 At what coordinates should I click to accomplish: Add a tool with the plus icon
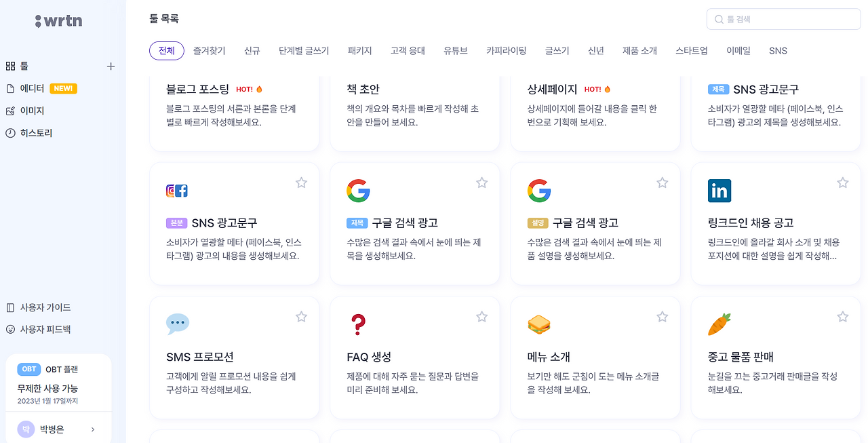tap(111, 66)
